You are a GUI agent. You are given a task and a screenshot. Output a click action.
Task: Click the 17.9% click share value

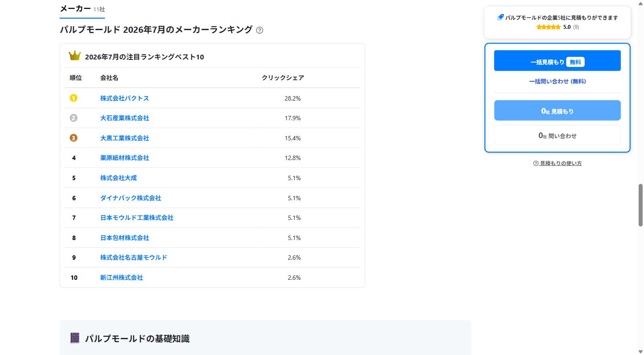(x=293, y=118)
